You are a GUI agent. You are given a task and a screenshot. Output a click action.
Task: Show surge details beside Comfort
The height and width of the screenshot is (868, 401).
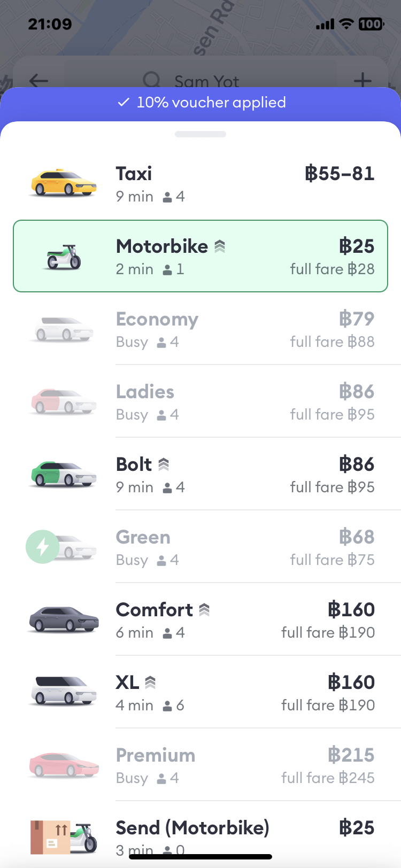click(x=204, y=610)
